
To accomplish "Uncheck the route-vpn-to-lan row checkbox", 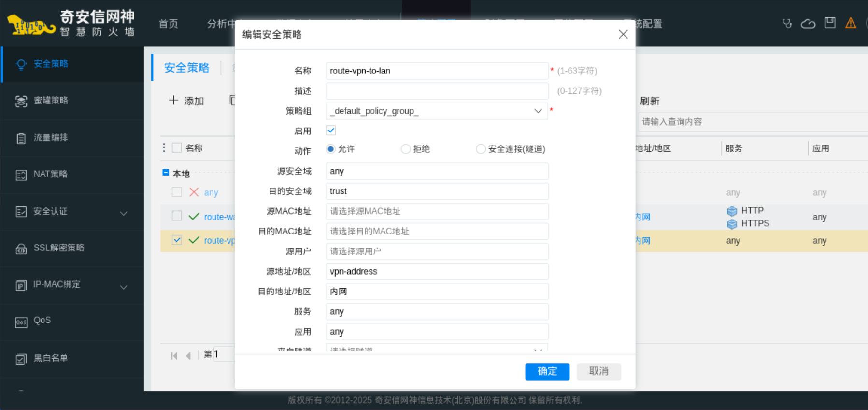I will (177, 240).
